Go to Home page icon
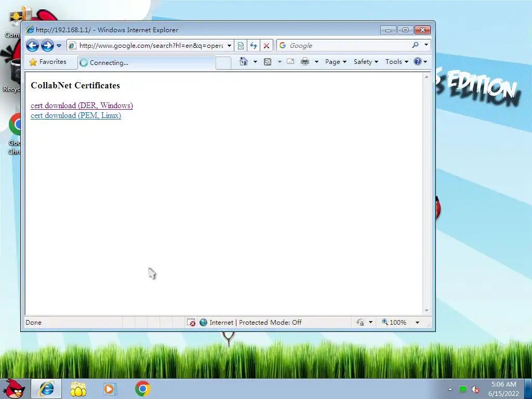 [x=244, y=61]
